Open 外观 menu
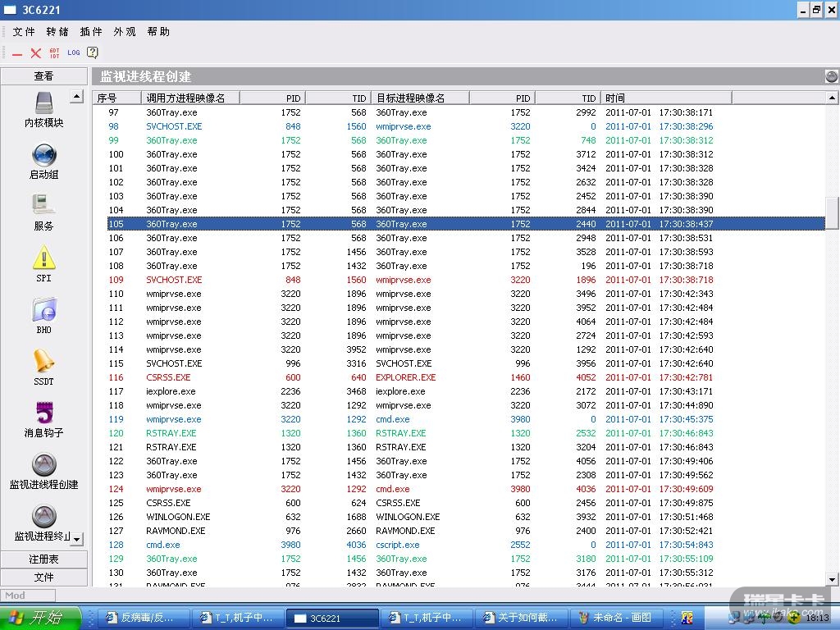 pyautogui.click(x=125, y=32)
